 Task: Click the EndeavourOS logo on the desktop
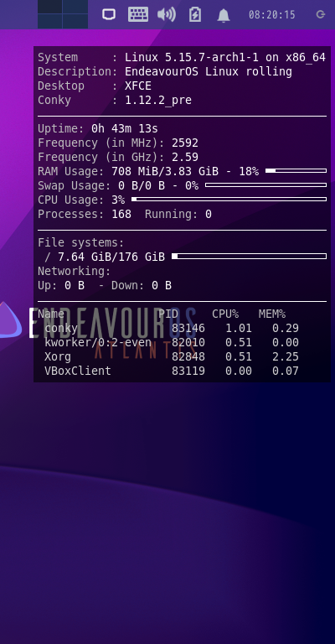pos(10,320)
